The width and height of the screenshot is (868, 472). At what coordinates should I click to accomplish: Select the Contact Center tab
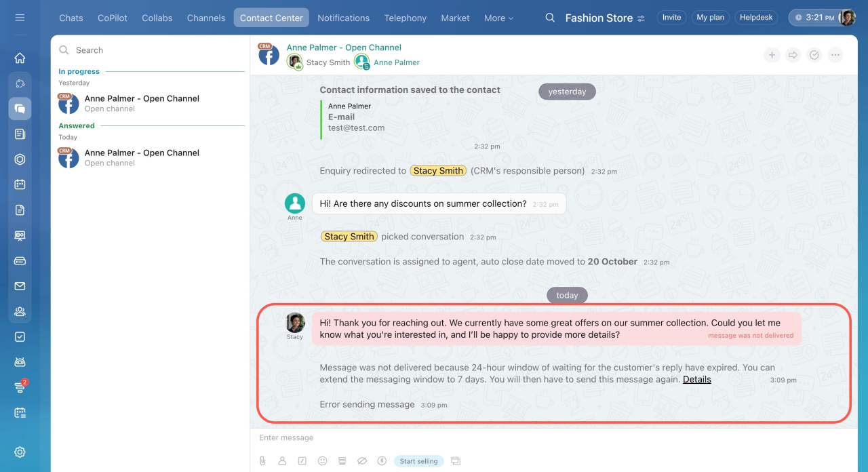(x=271, y=18)
